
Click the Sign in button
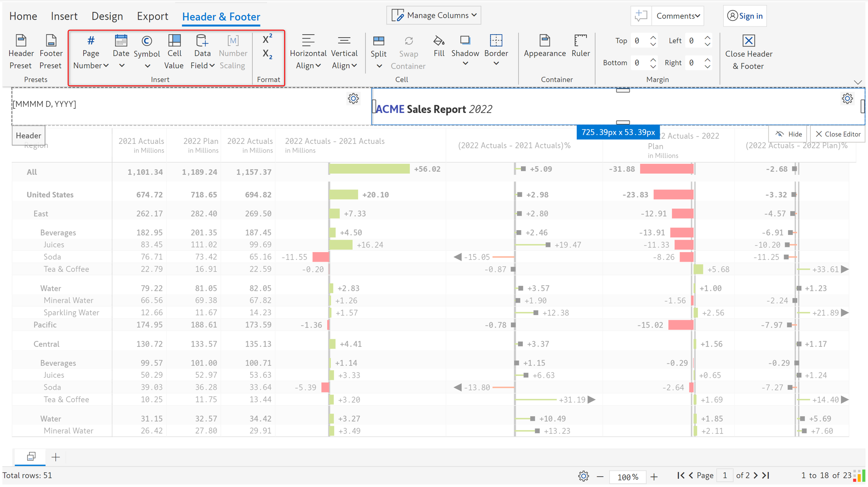click(745, 16)
